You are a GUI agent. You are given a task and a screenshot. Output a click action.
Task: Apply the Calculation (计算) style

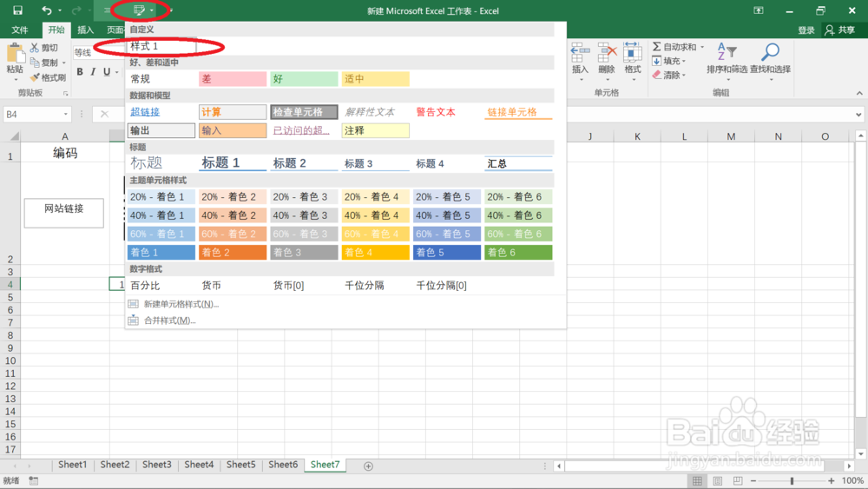pyautogui.click(x=233, y=112)
